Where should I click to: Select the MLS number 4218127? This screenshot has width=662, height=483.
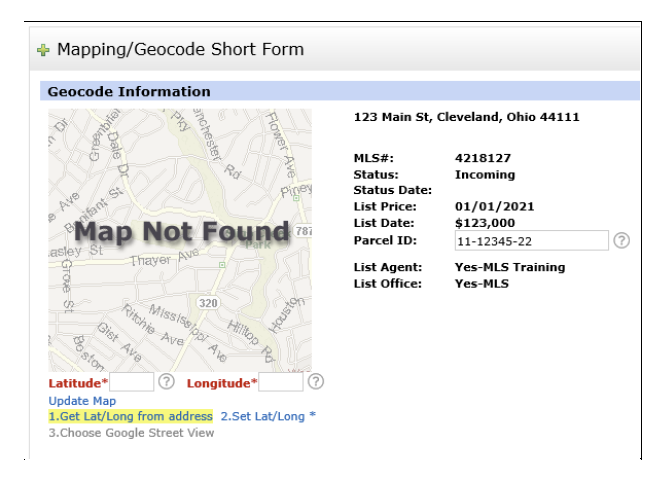tap(483, 158)
